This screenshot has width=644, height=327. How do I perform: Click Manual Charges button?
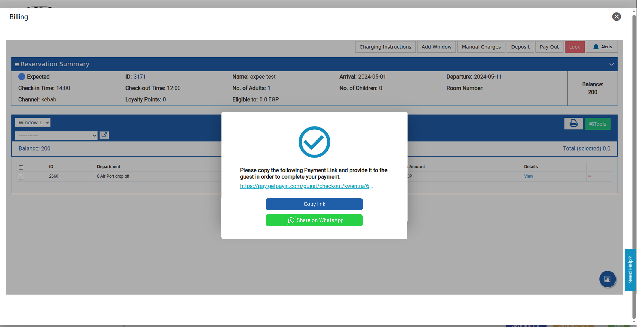(x=481, y=47)
